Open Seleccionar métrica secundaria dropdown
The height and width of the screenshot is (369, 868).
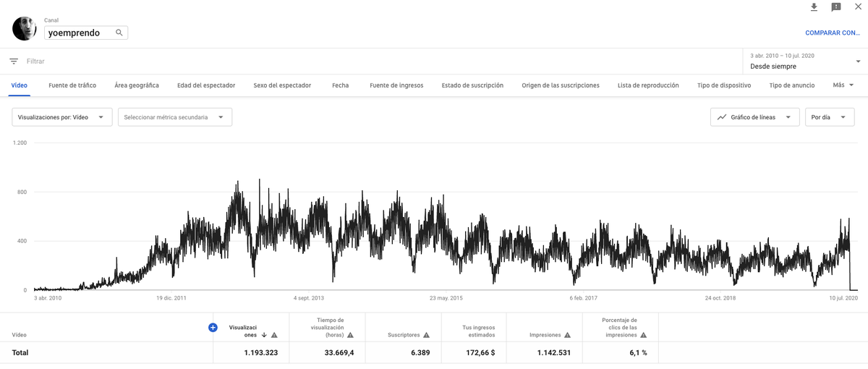click(174, 117)
